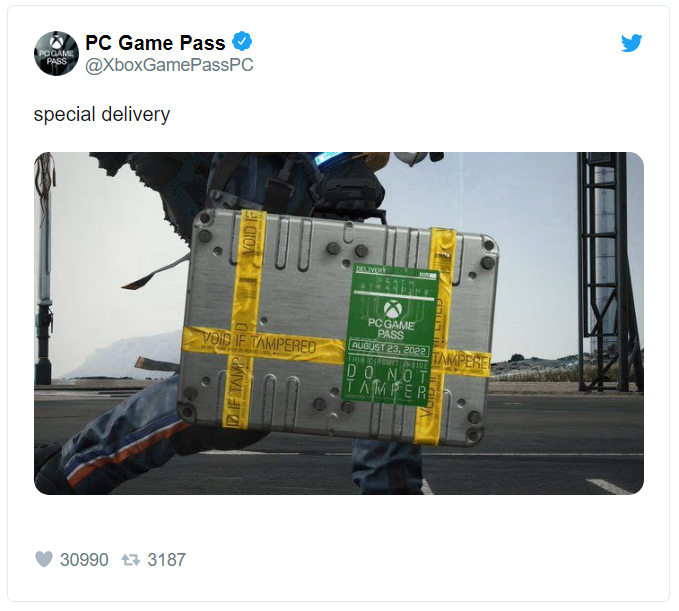The width and height of the screenshot is (679, 611).
Task: Click the steel tower in image
Action: tap(608, 268)
